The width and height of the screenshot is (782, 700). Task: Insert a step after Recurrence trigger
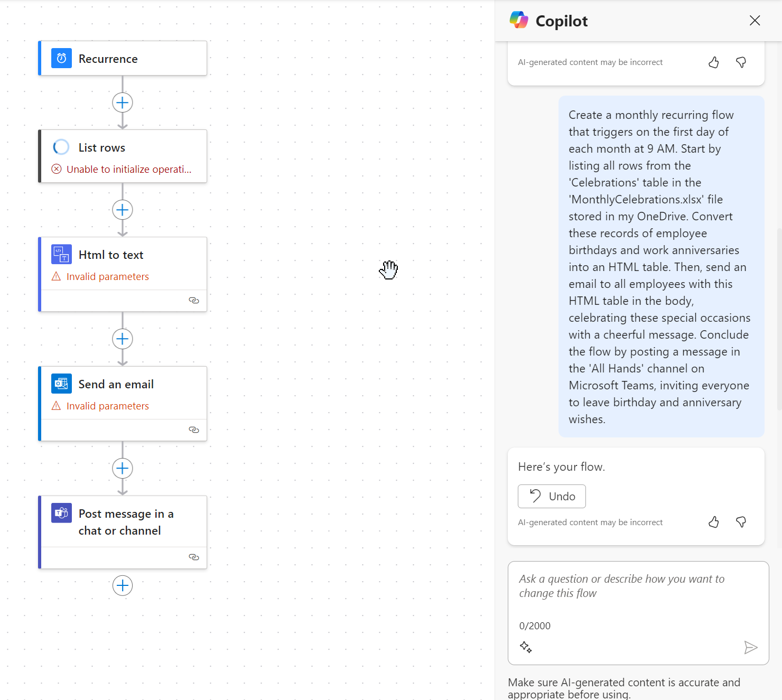[x=123, y=102]
